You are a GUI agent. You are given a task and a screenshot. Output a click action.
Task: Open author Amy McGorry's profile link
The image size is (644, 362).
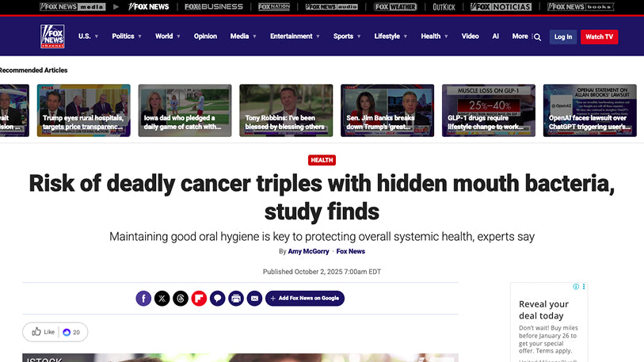[x=310, y=251]
